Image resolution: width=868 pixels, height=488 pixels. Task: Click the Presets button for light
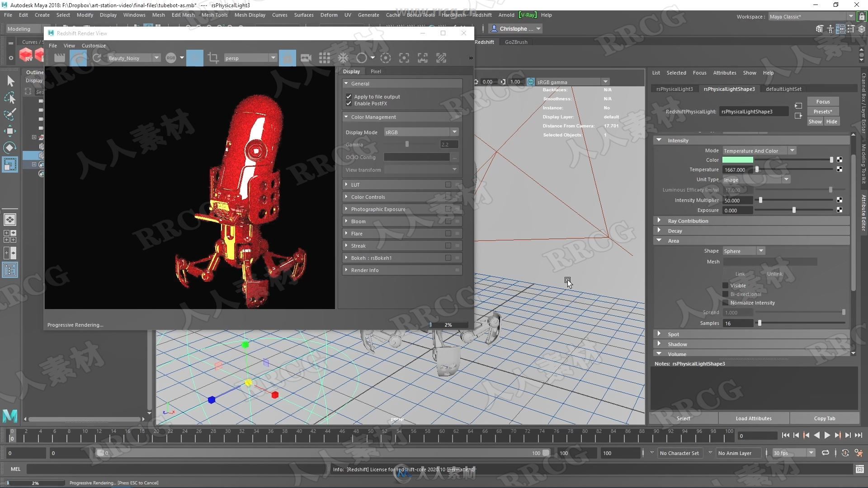click(823, 112)
